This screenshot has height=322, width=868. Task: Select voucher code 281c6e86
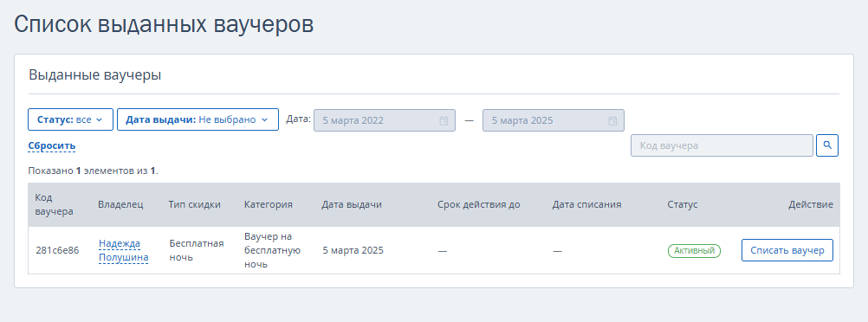[x=57, y=251]
